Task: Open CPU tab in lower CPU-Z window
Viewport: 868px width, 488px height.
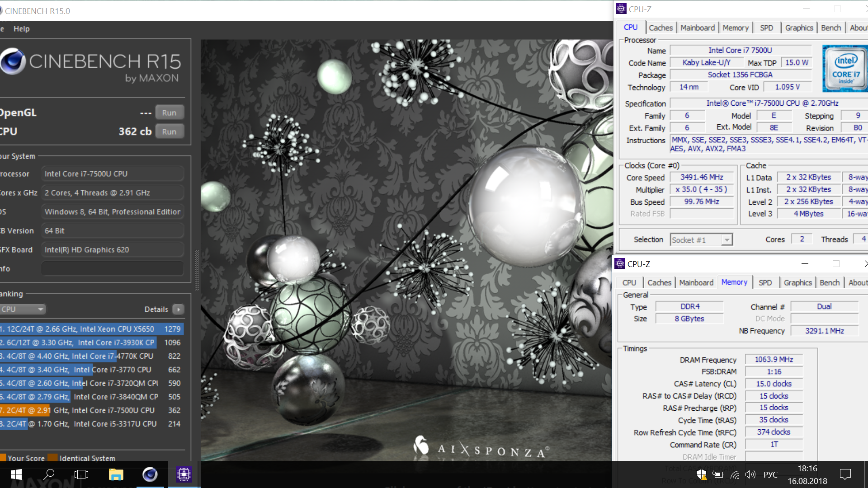Action: pyautogui.click(x=629, y=282)
